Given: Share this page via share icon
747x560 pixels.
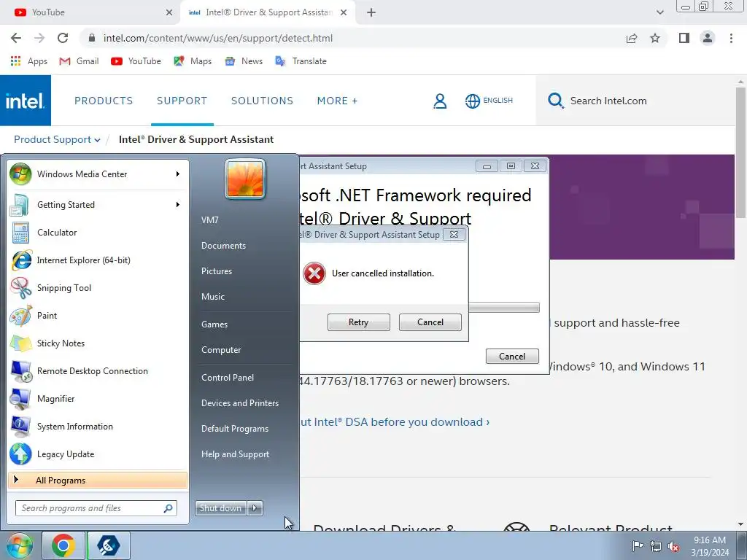Looking at the screenshot, I should pos(632,38).
